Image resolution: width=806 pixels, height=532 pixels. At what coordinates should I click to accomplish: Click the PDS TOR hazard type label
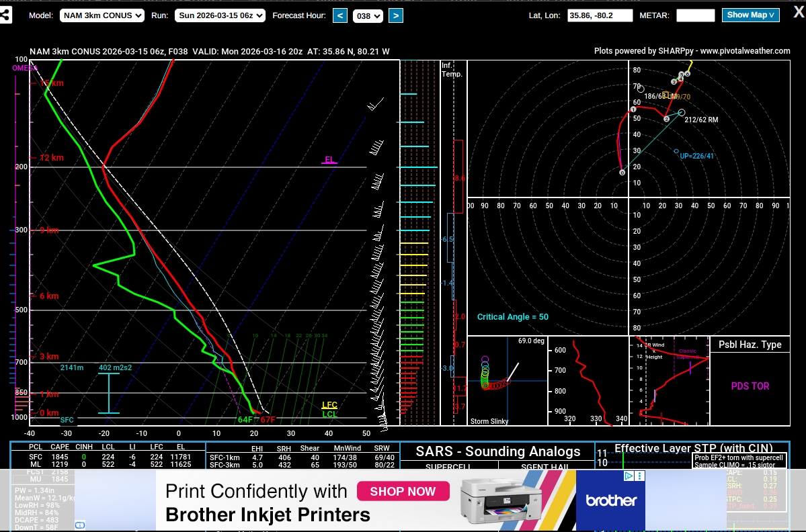coord(750,386)
